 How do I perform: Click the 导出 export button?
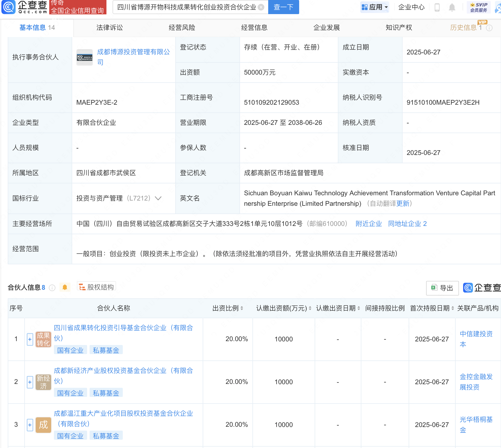tap(442, 288)
